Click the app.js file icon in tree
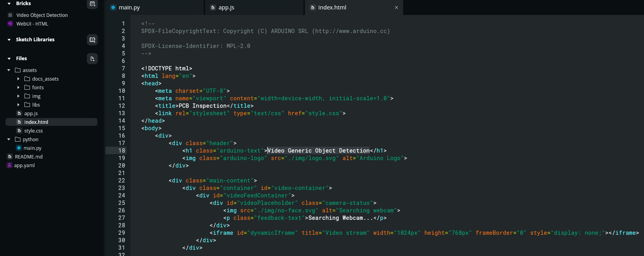 pyautogui.click(x=19, y=113)
